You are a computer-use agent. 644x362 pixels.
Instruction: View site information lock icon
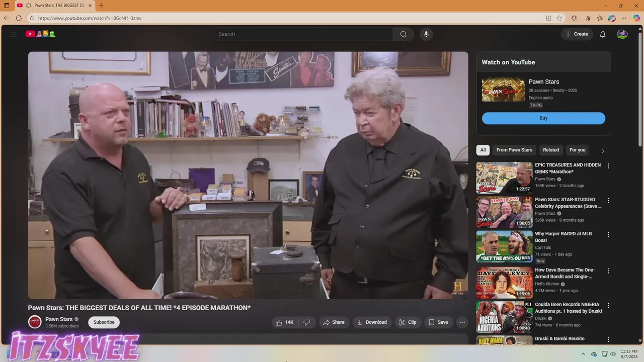click(x=32, y=18)
